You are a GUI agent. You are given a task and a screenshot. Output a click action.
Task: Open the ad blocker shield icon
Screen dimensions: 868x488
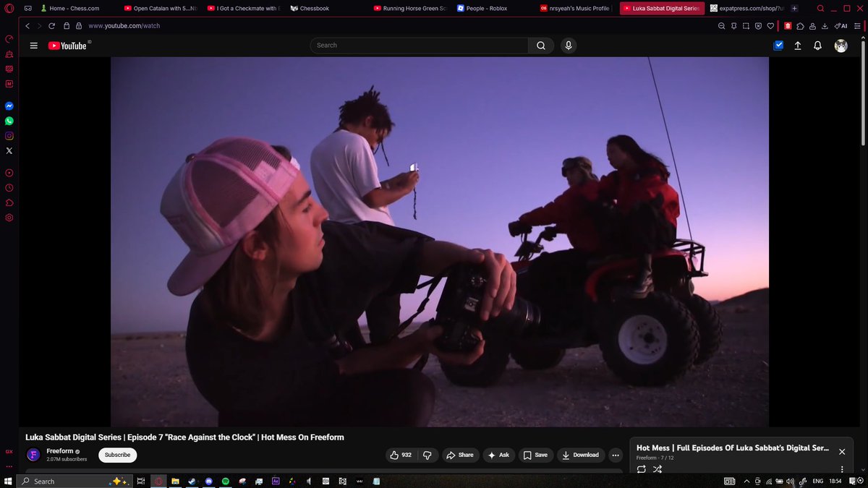(x=758, y=25)
